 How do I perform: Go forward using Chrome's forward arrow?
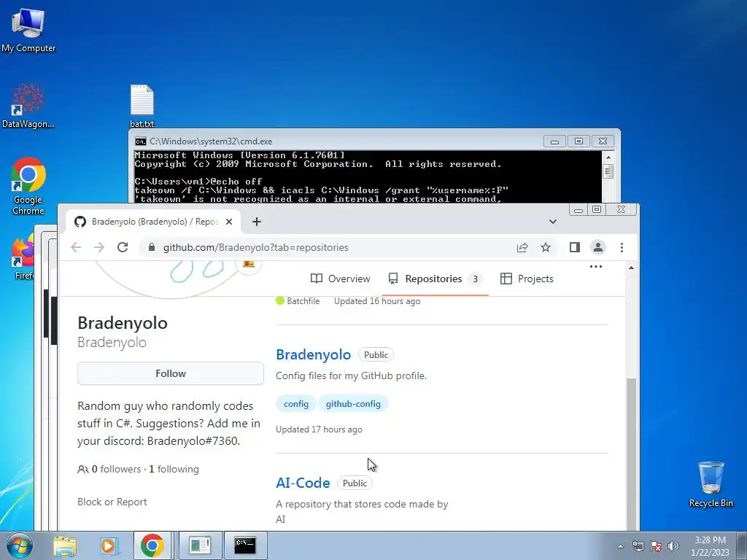click(x=99, y=247)
